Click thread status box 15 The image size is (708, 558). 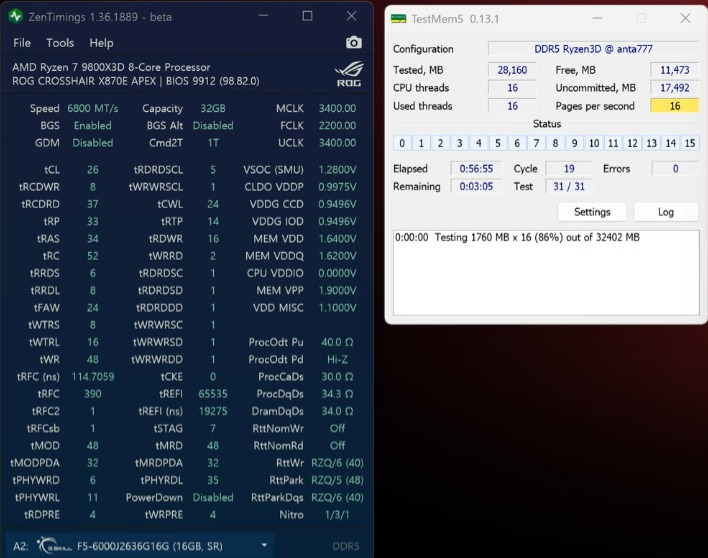689,143
